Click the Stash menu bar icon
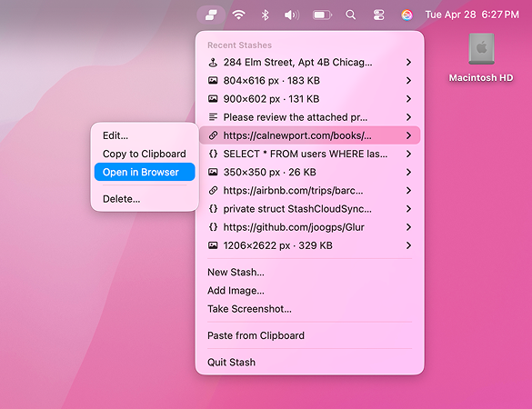532x409 pixels. pyautogui.click(x=211, y=15)
